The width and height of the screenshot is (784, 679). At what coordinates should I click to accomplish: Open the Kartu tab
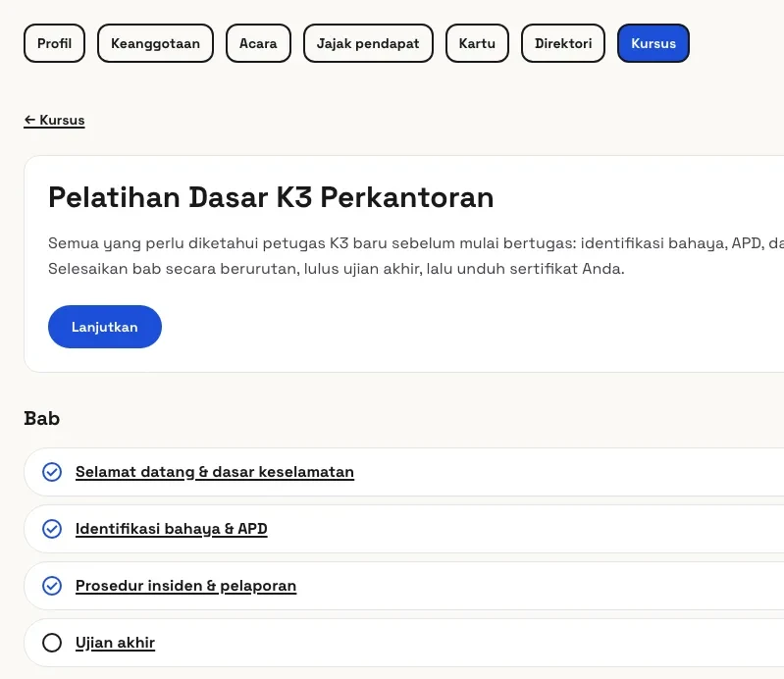pos(477,43)
